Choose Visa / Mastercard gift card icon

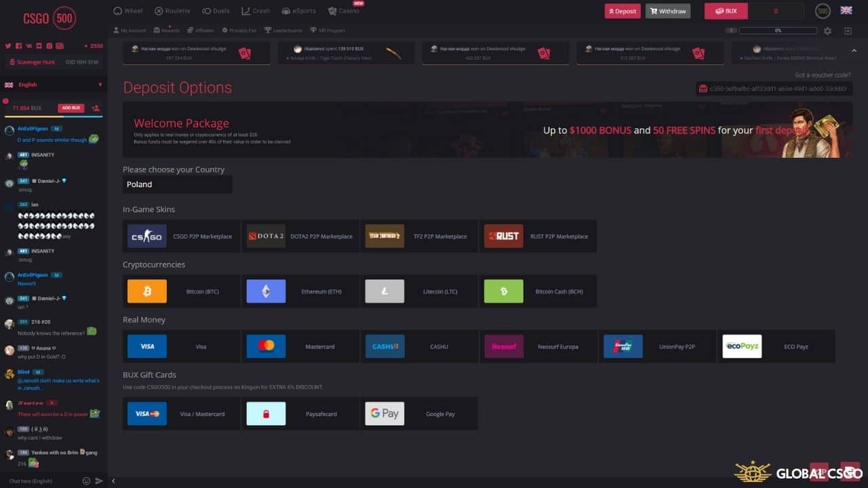coord(146,413)
